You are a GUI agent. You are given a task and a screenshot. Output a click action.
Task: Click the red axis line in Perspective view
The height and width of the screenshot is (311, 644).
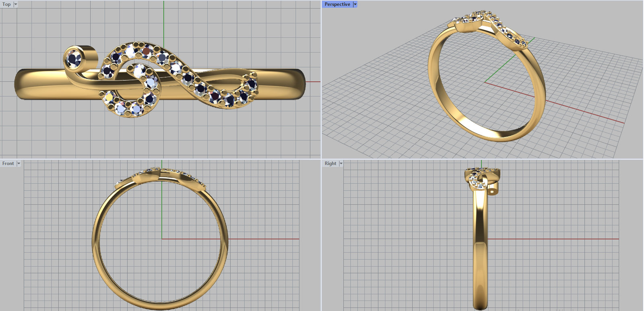[x=584, y=112]
